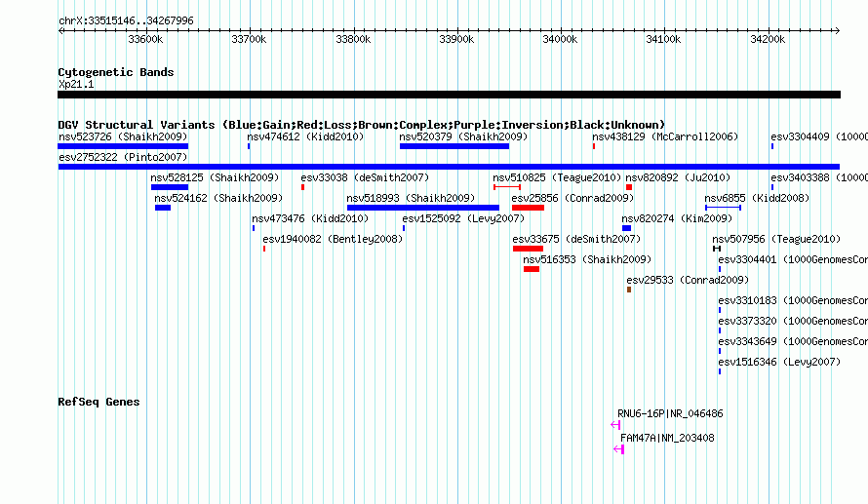Open variant nsv523726 (Shaikh2009) label
This screenshot has height=504, width=868.
click(x=123, y=136)
